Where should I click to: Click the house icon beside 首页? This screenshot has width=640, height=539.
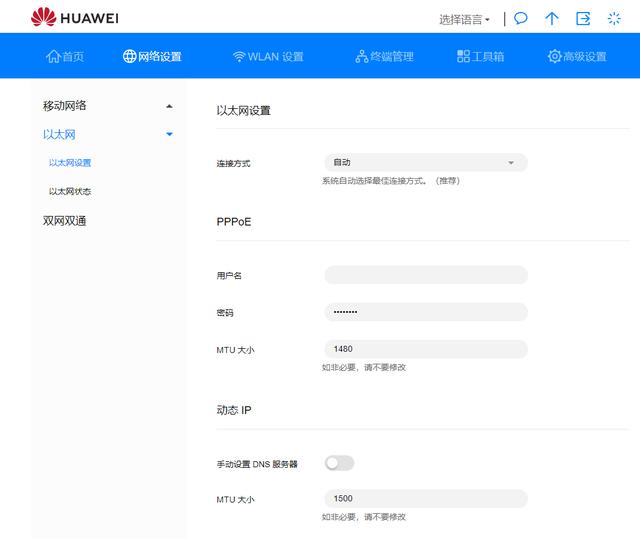click(x=53, y=56)
